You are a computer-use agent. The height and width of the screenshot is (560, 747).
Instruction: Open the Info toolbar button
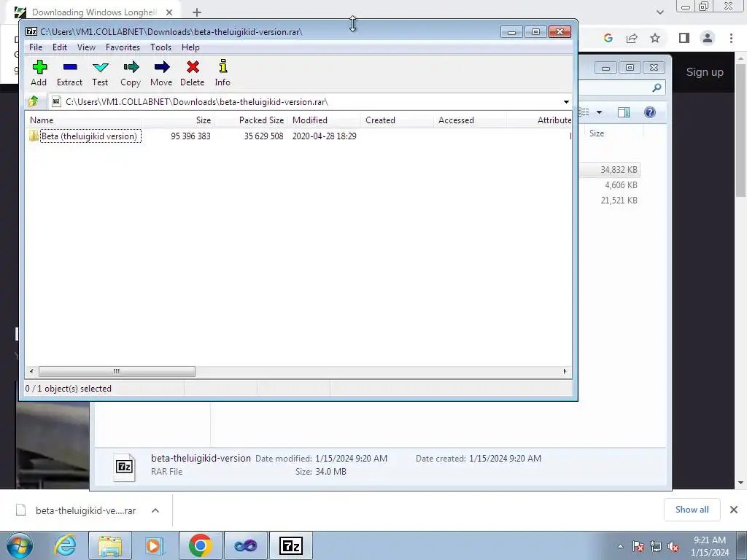(222, 73)
